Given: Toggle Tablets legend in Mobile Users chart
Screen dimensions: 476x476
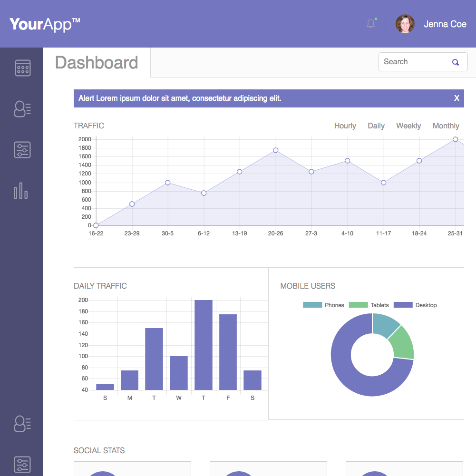Looking at the screenshot, I should point(369,305).
